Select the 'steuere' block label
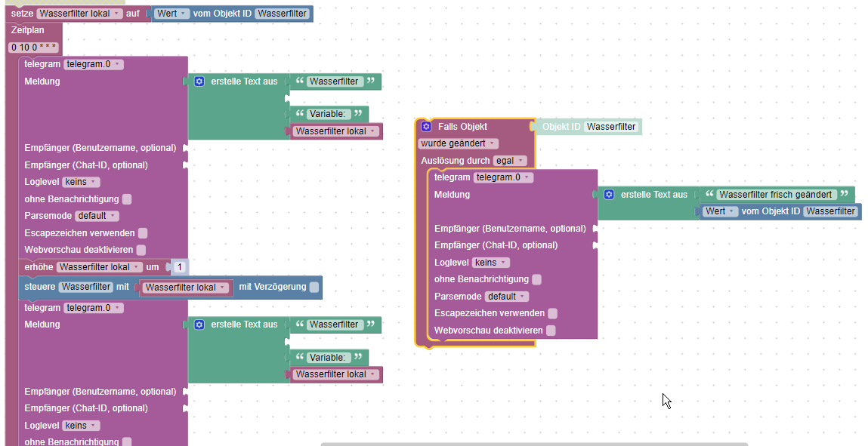 [40, 287]
